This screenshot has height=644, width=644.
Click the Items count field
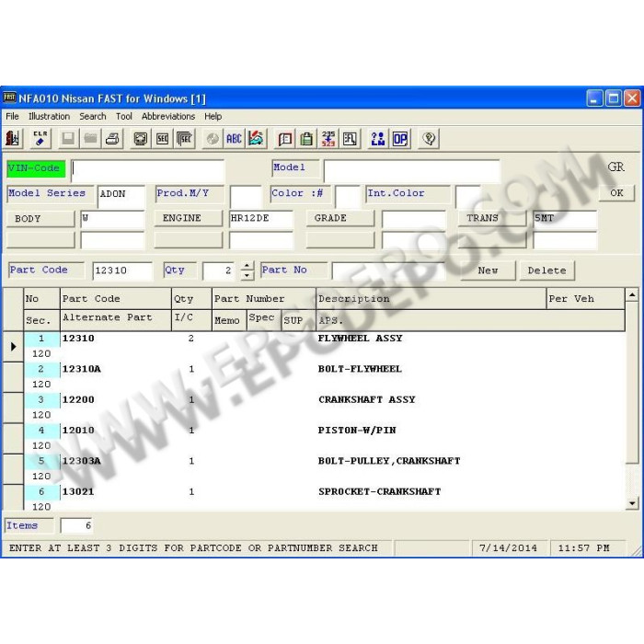coord(76,525)
